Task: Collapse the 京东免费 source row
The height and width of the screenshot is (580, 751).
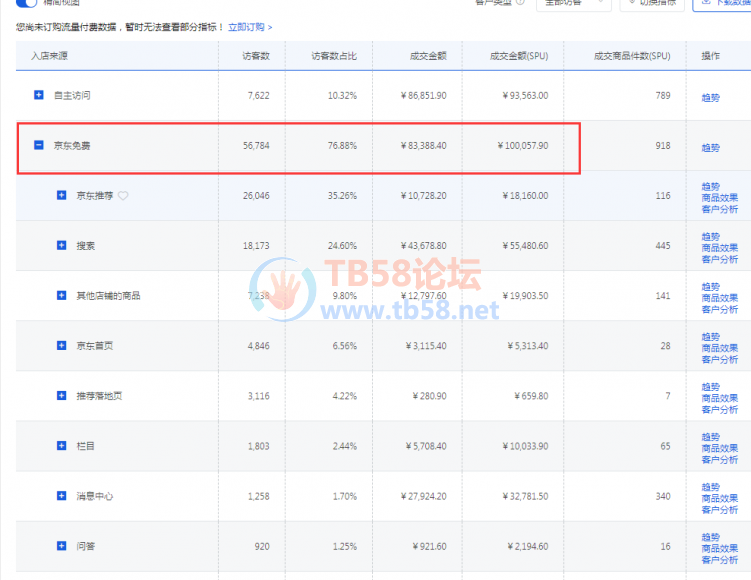Action: [x=39, y=145]
